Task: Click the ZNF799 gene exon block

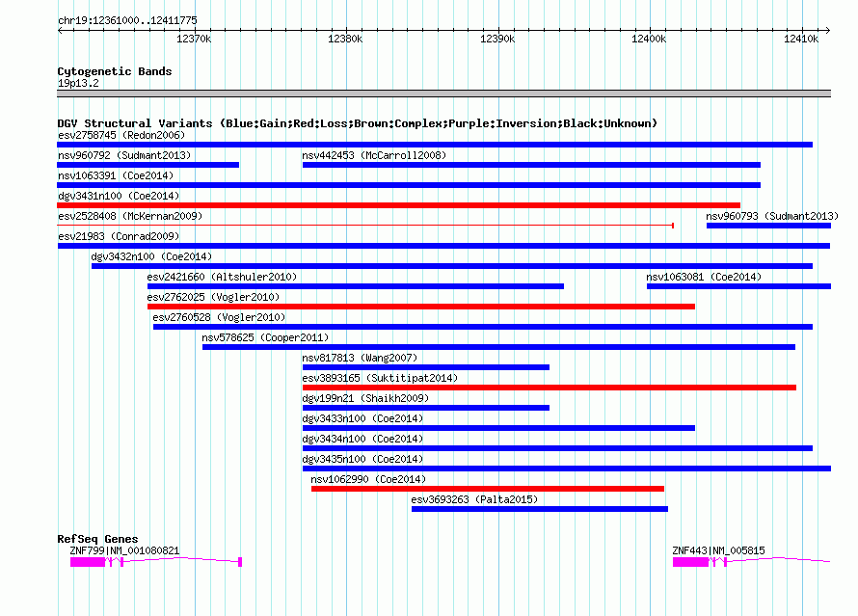Action: click(x=88, y=562)
